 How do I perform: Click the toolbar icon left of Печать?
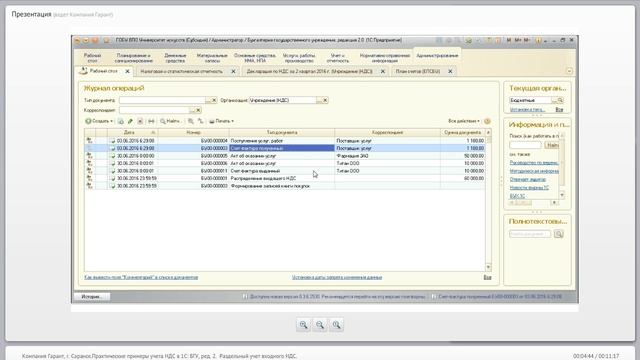(200, 121)
